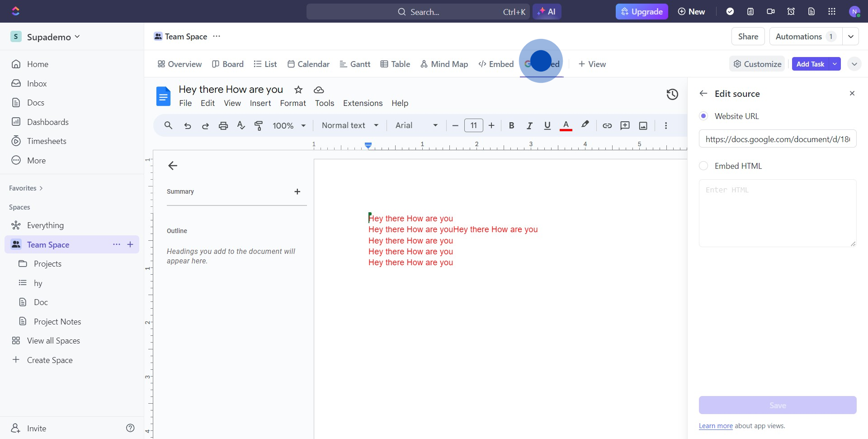
Task: Click the red text color button
Action: click(x=566, y=126)
